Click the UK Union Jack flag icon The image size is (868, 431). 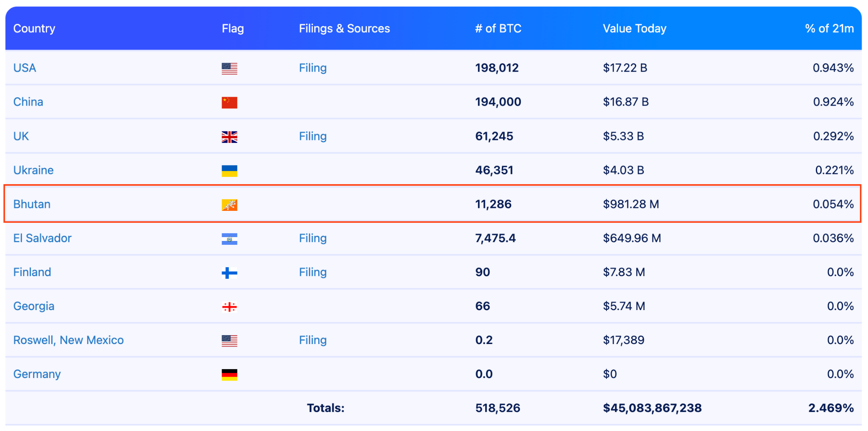click(229, 137)
